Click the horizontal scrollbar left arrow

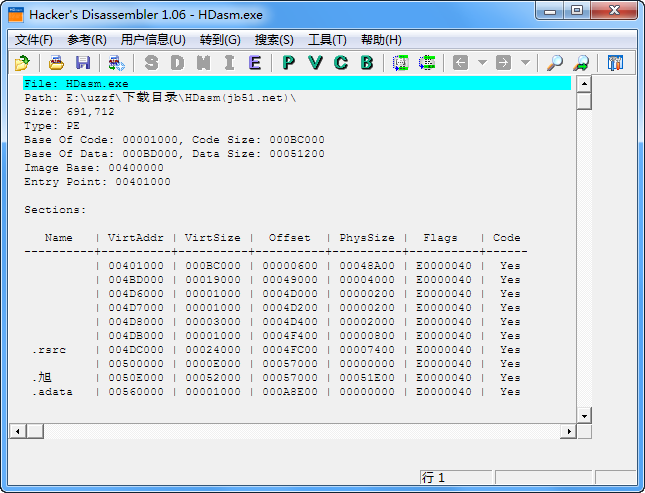[17, 431]
